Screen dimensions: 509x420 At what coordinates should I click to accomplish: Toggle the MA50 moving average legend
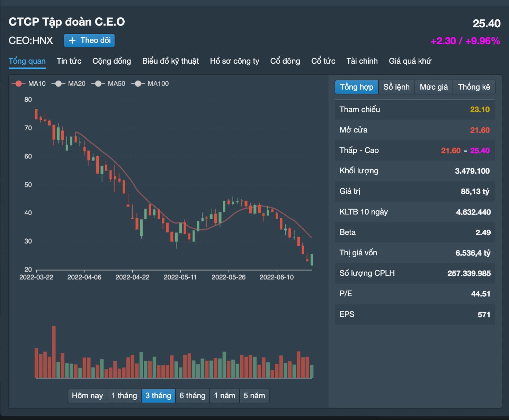[108, 83]
